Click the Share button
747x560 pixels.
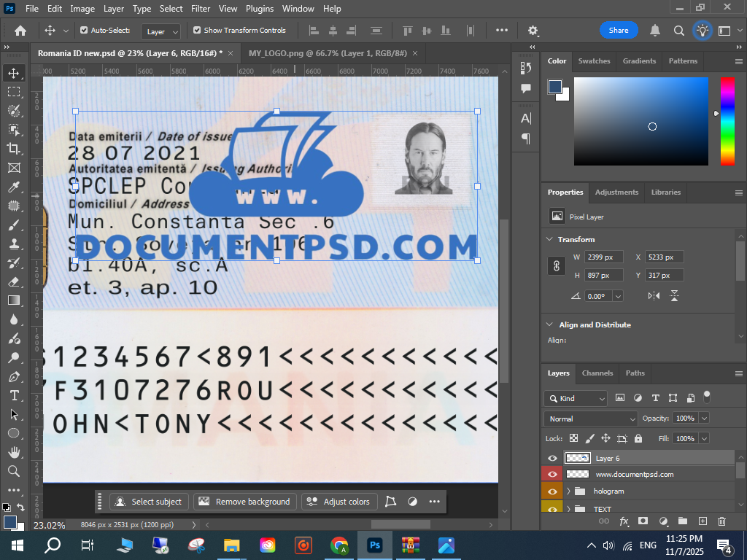tap(619, 31)
